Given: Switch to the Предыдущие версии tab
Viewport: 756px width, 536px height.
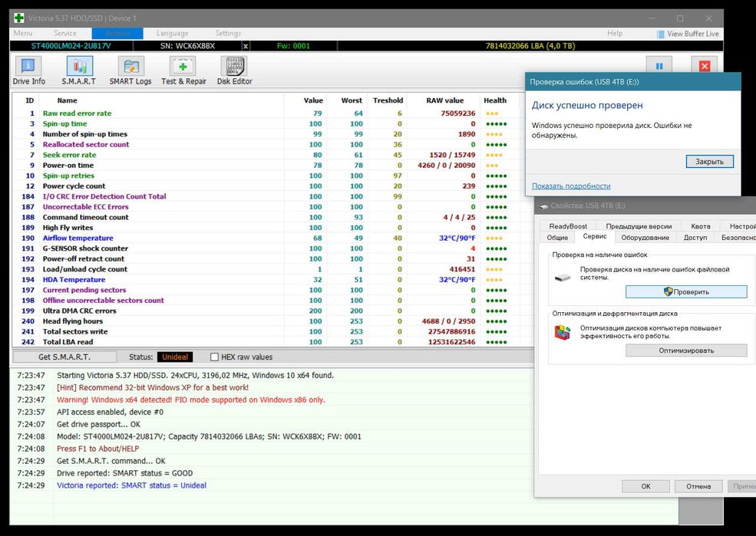Looking at the screenshot, I should pyautogui.click(x=639, y=226).
